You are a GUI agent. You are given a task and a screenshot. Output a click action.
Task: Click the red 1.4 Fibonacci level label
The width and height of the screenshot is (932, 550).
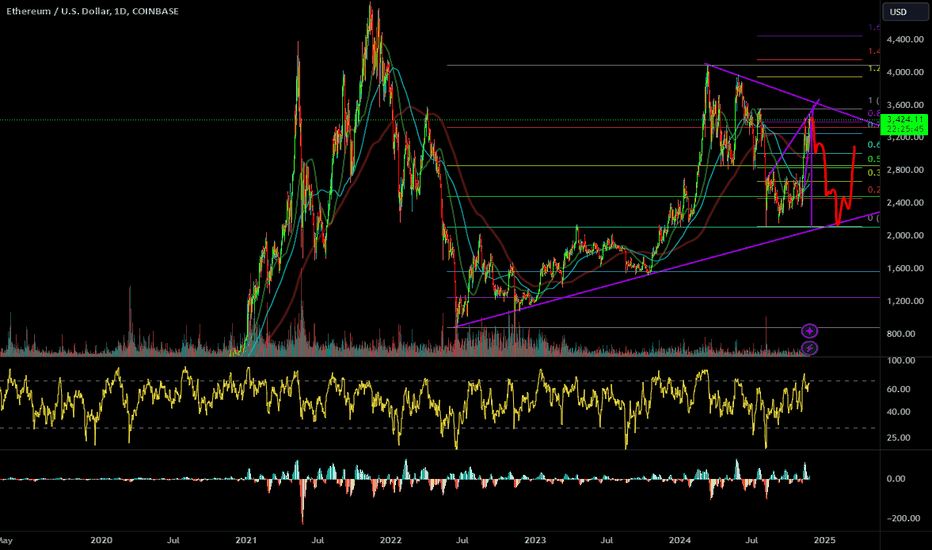click(874, 52)
